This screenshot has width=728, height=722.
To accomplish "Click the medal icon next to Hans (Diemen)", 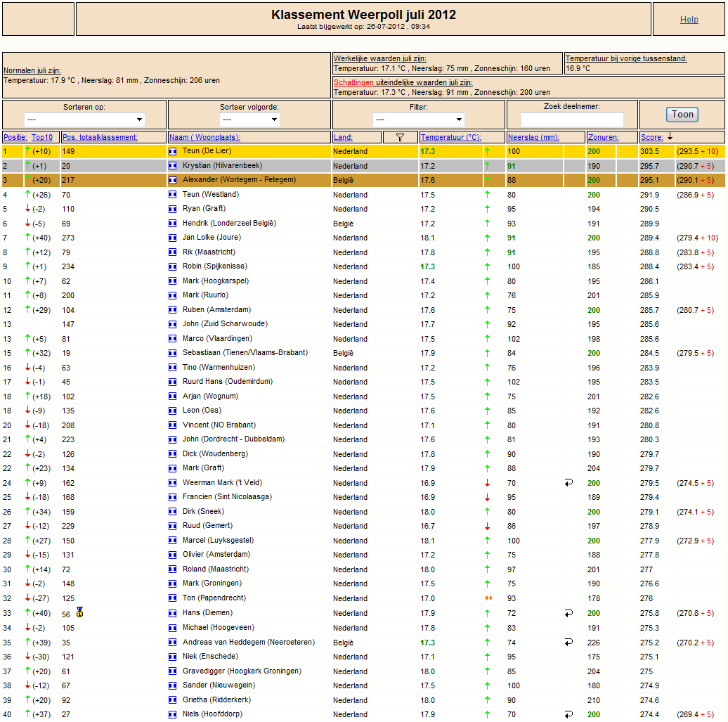I will [x=80, y=612].
